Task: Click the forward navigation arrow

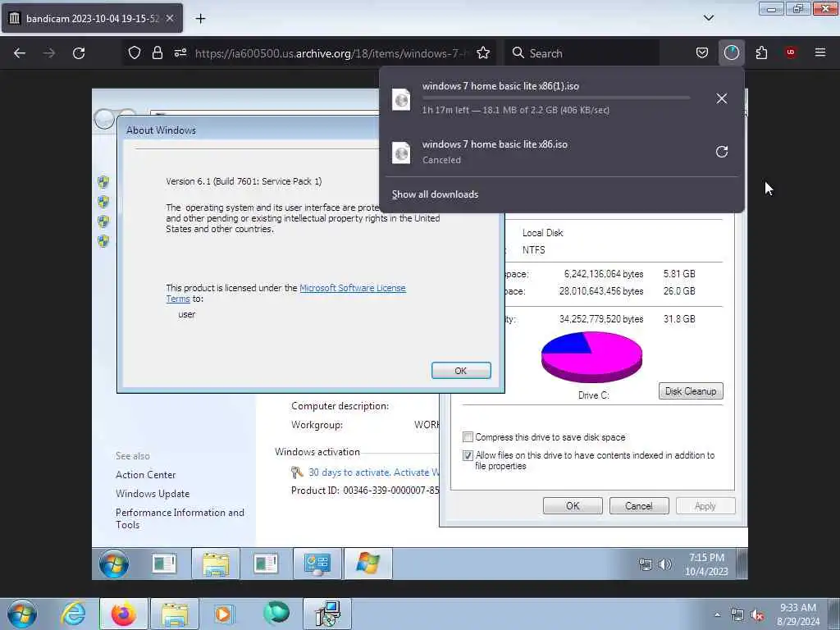Action: coord(48,53)
